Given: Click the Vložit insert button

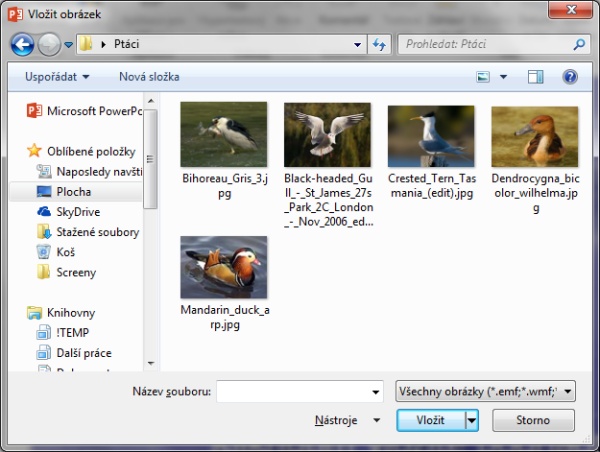Looking at the screenshot, I should click(431, 420).
